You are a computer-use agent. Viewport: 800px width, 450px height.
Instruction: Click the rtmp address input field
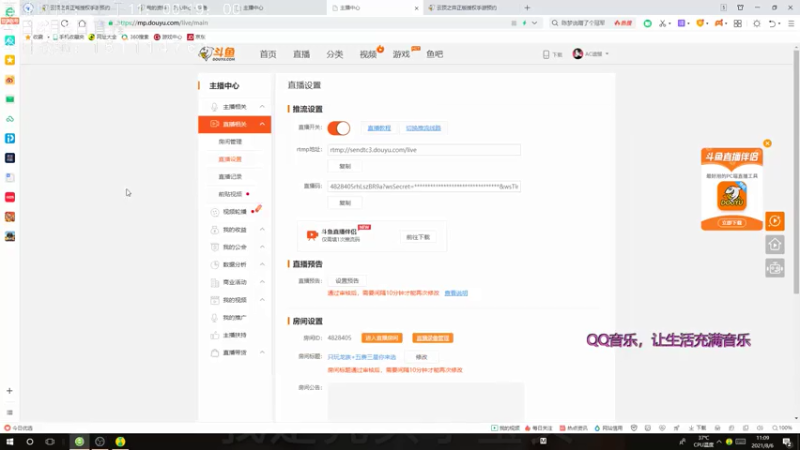(x=424, y=150)
